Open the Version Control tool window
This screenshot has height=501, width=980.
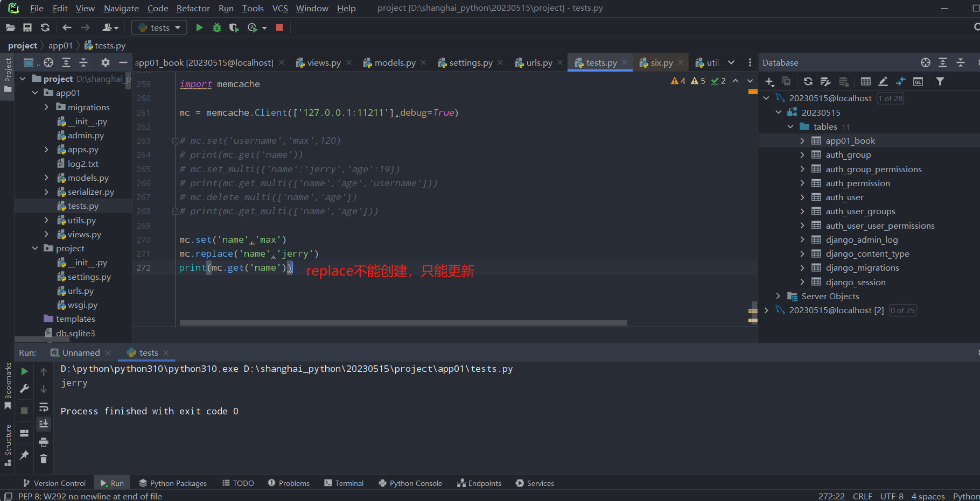point(54,483)
